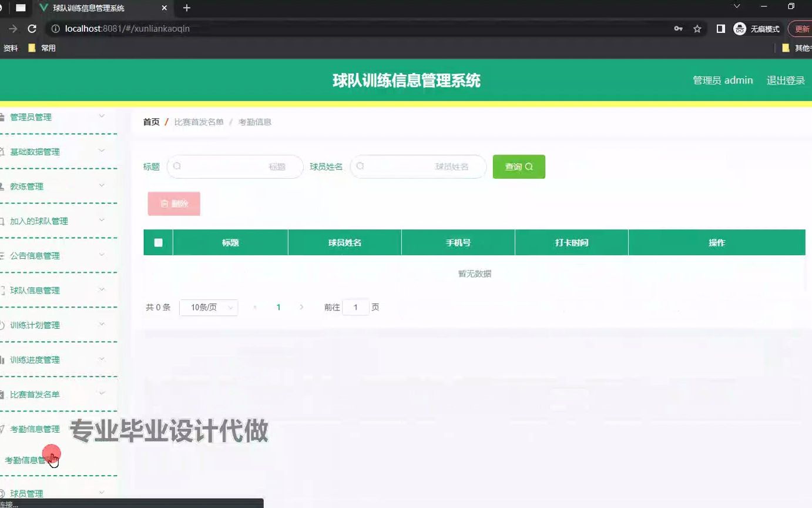Screen dimensions: 812x508
Task: Click the clock icon beside 训练计划管理
Action: coord(2,325)
